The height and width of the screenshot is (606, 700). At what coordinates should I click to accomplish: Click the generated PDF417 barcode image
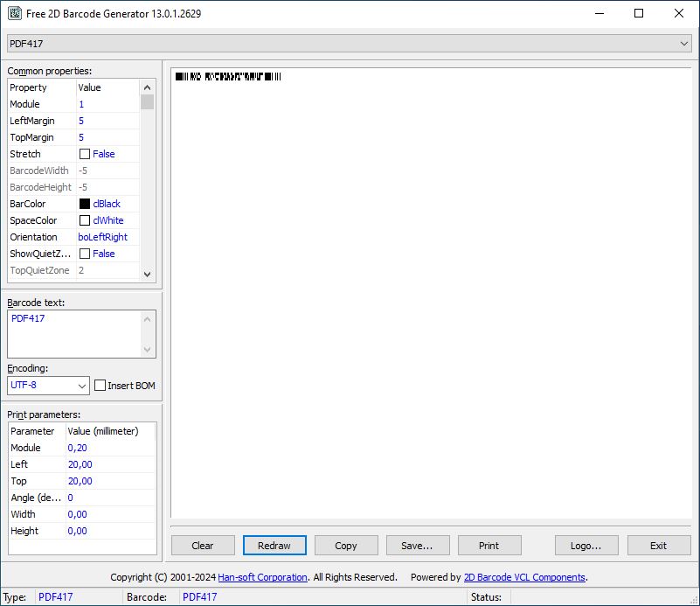click(228, 76)
